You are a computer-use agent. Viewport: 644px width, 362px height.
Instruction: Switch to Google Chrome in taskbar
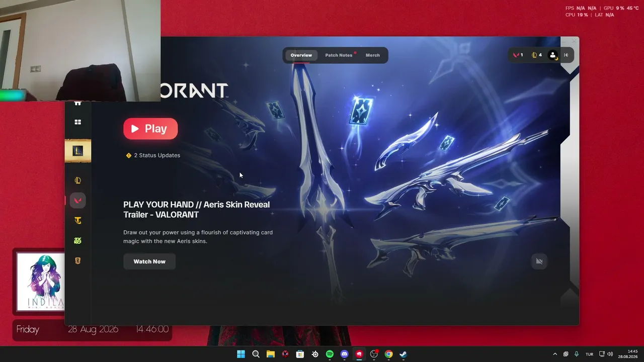[388, 354]
